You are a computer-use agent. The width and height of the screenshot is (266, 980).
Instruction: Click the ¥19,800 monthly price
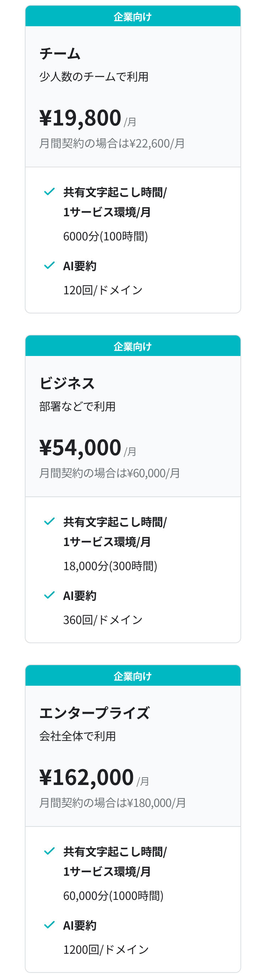[x=80, y=118]
